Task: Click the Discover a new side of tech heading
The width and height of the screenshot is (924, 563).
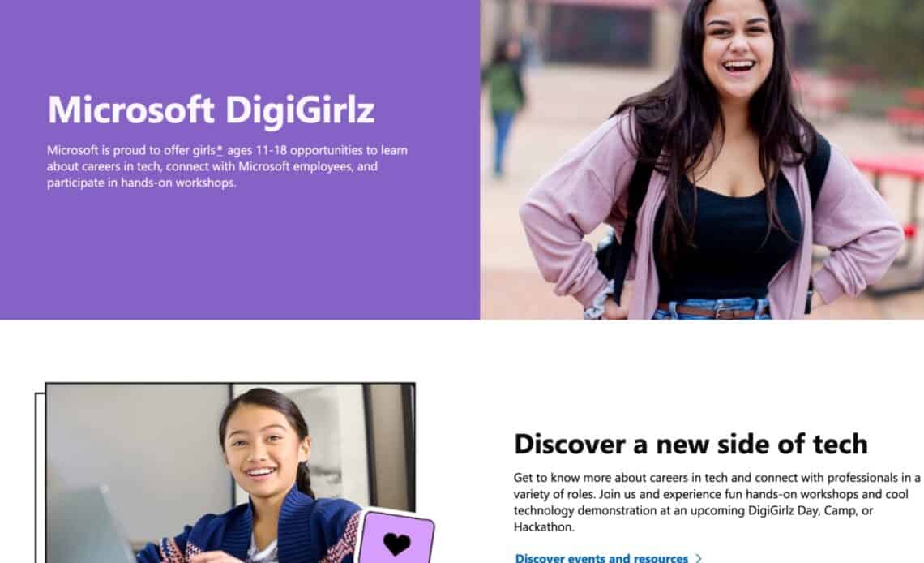Action: point(691,444)
